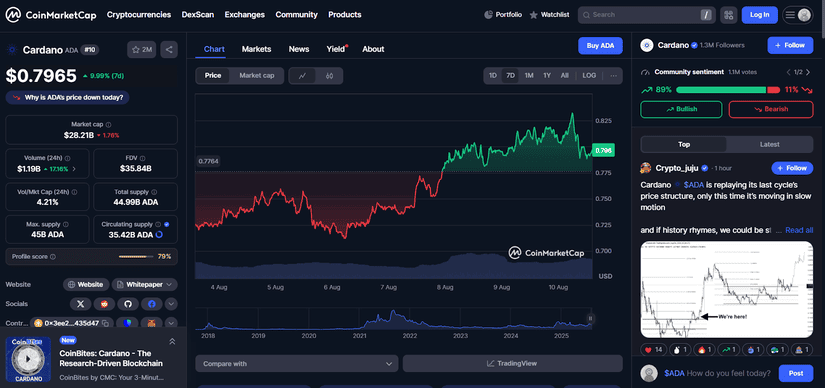
Task: Click the Profile score 79% bar
Action: tap(136, 257)
